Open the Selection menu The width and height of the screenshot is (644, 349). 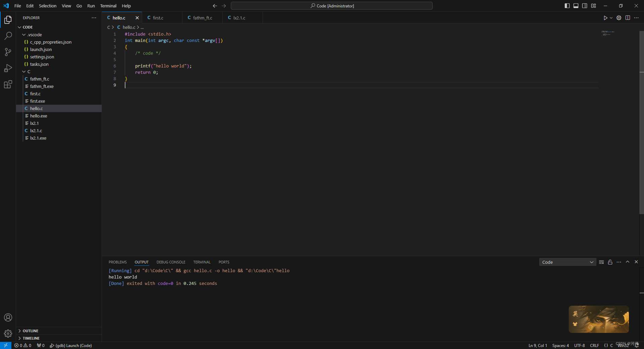[48, 6]
